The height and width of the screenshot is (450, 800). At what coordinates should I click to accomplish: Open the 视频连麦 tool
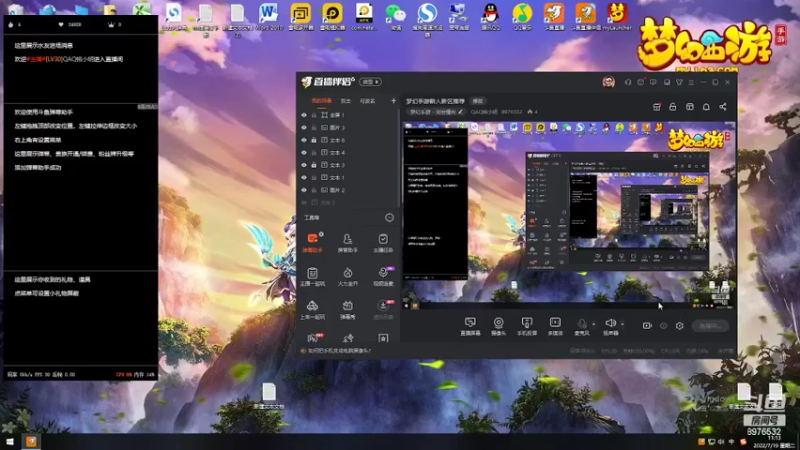[x=383, y=276]
